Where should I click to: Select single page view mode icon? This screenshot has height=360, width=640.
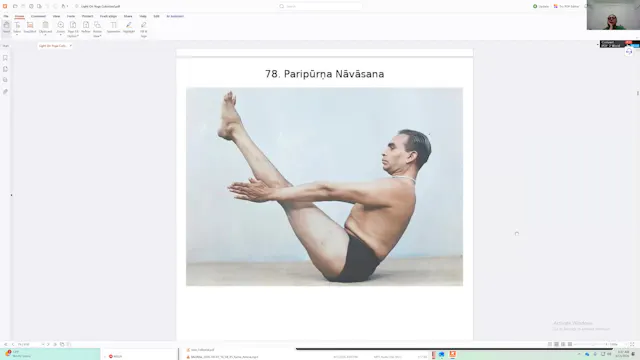pyautogui.click(x=550, y=344)
